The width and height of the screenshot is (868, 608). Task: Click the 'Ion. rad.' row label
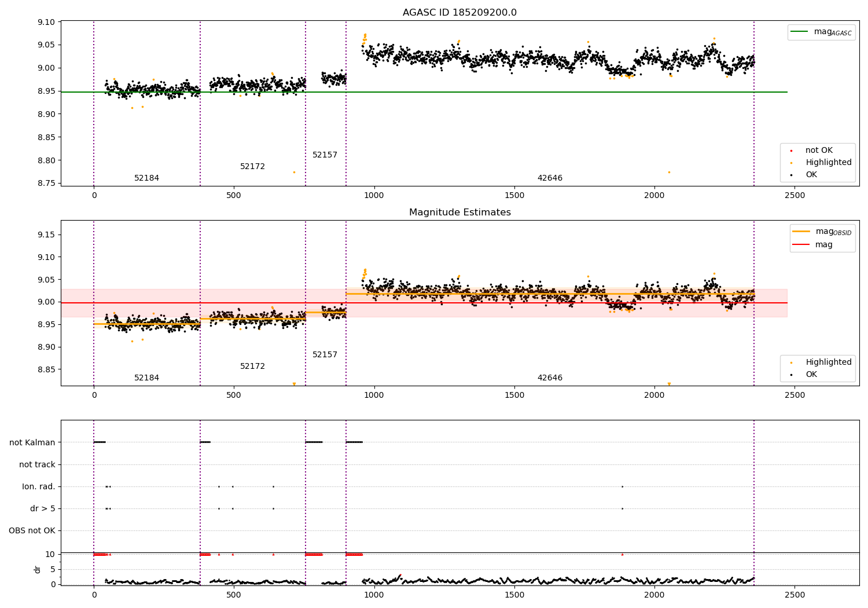[x=39, y=487]
